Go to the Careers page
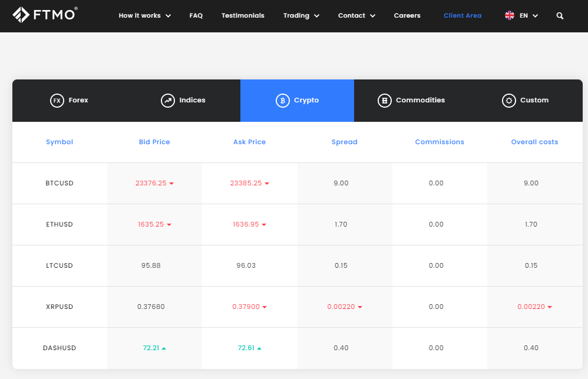Screen dimensions: 588x379 coord(407,15)
